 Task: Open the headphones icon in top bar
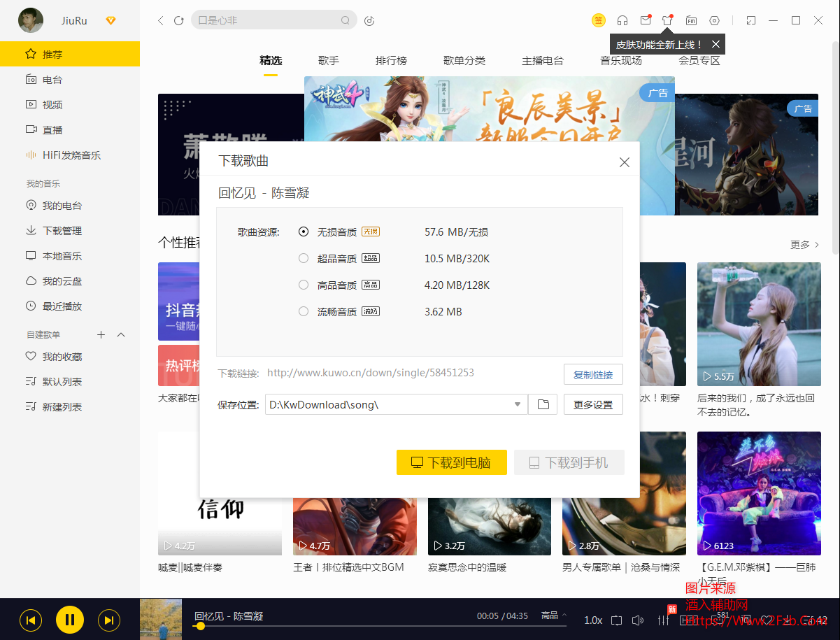622,20
